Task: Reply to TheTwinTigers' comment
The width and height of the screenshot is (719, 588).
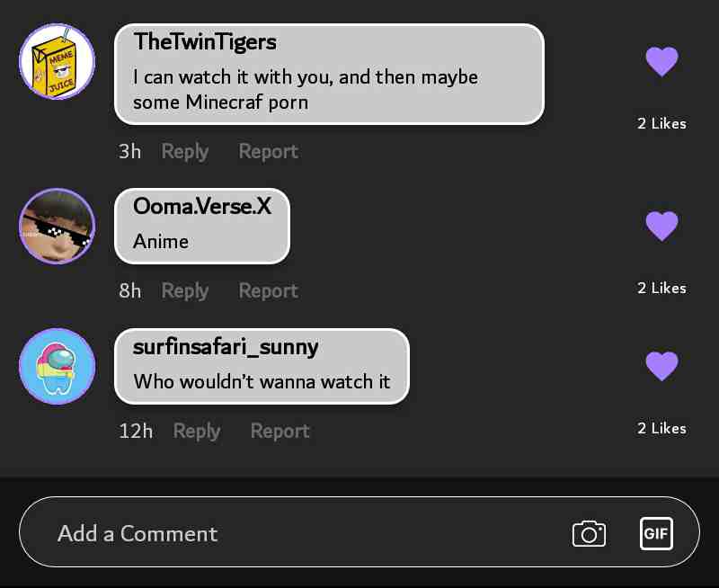Action: pyautogui.click(x=185, y=152)
